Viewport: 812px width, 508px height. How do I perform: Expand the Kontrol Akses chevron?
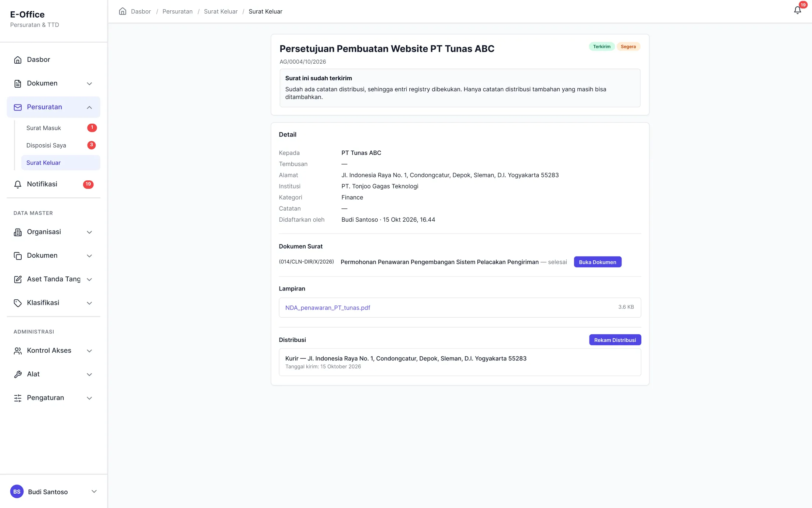pos(89,350)
